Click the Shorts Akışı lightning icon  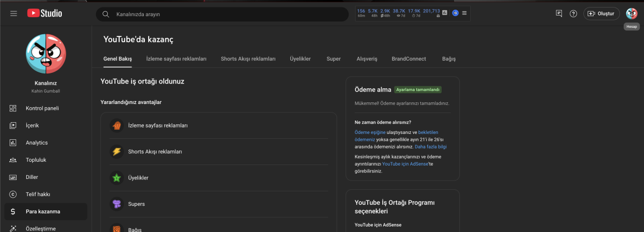pyautogui.click(x=116, y=152)
